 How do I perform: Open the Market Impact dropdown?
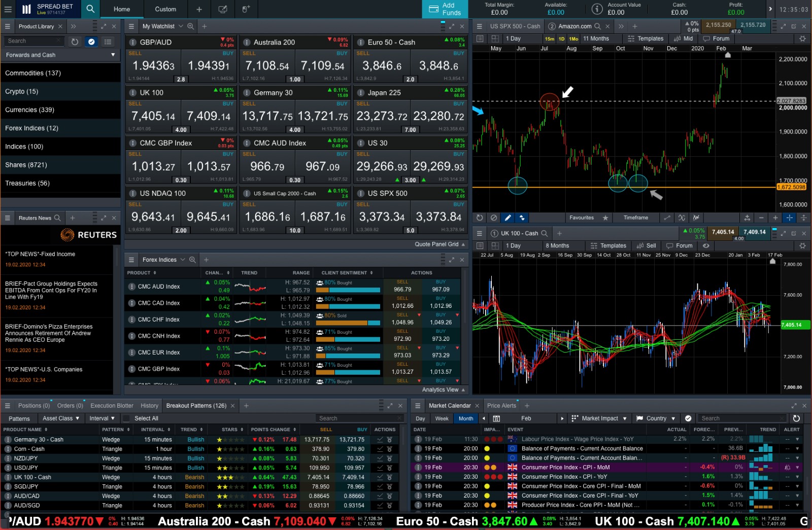point(599,418)
